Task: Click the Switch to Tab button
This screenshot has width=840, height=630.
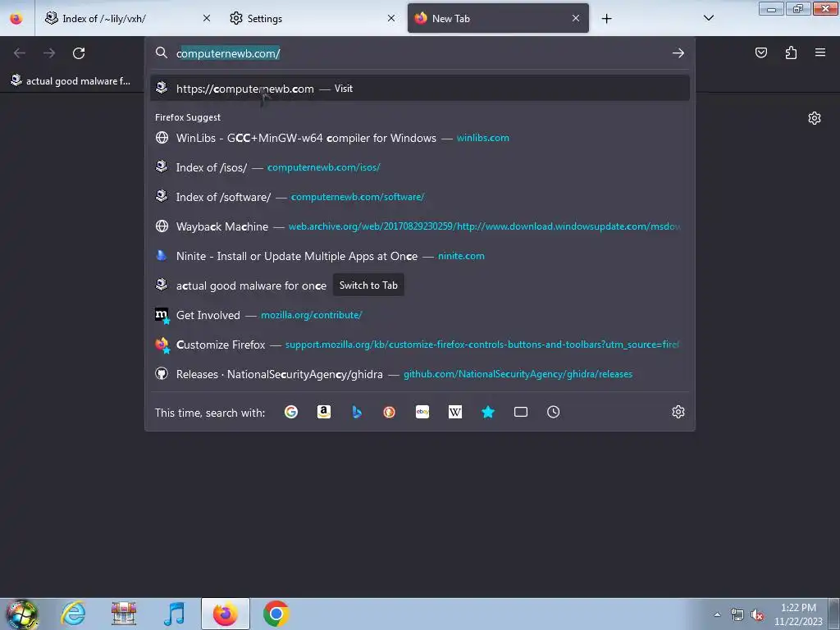Action: [368, 285]
